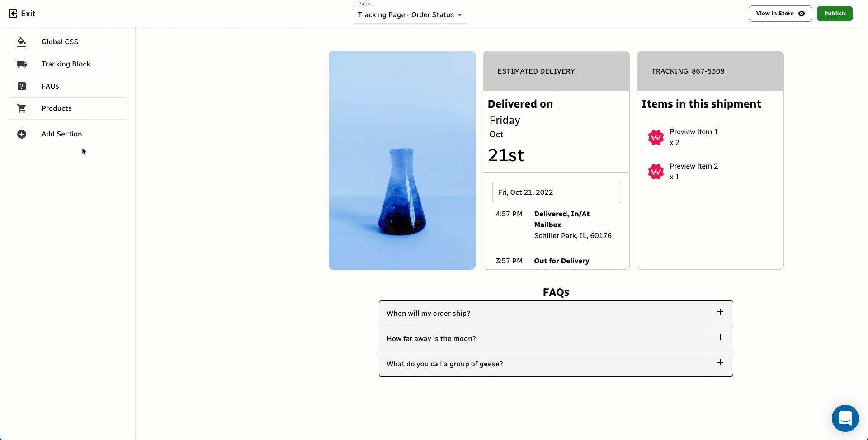Click the green Publish button

835,14
